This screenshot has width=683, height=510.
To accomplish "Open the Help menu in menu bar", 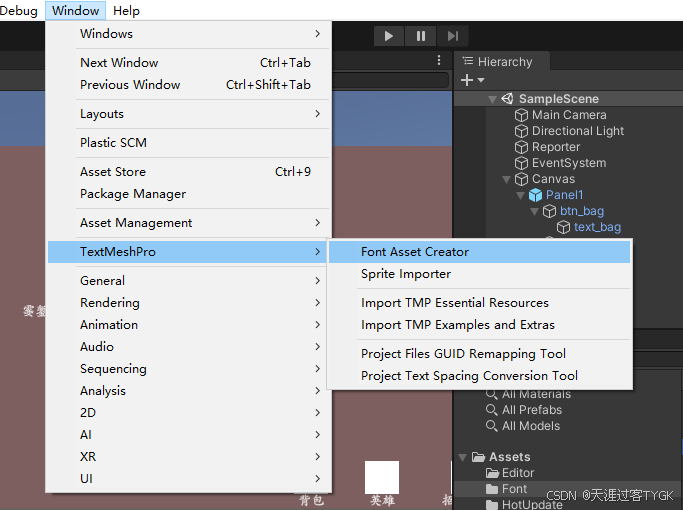I will pyautogui.click(x=126, y=10).
